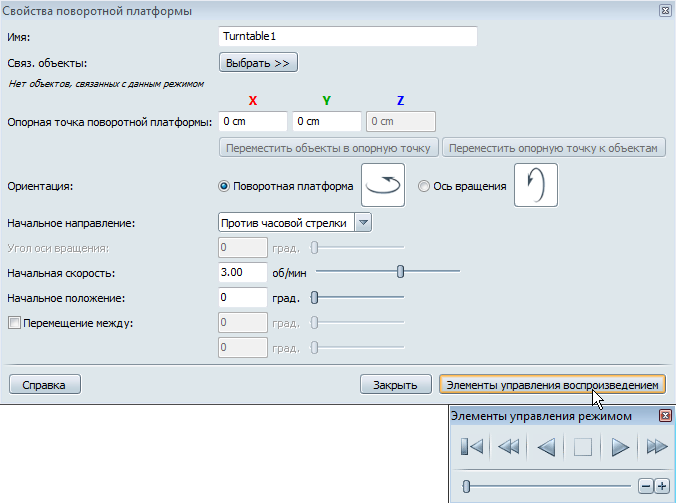Click the "Начальное положение" slider handle

click(x=314, y=297)
